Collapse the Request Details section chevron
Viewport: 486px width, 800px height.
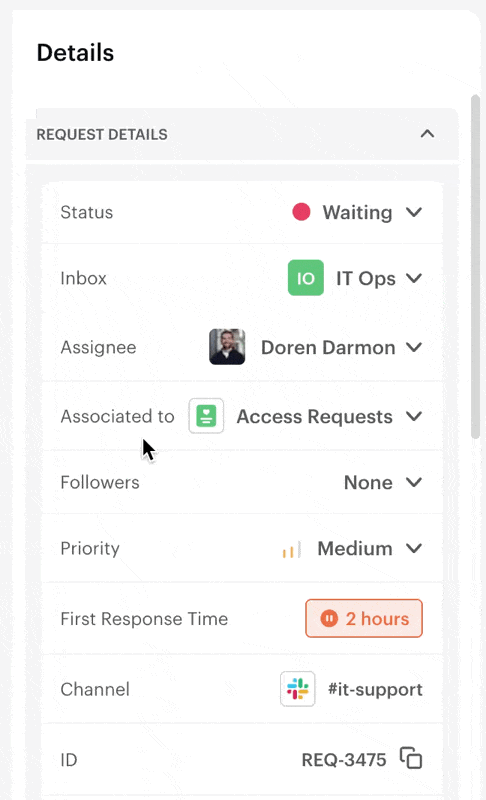(x=427, y=134)
